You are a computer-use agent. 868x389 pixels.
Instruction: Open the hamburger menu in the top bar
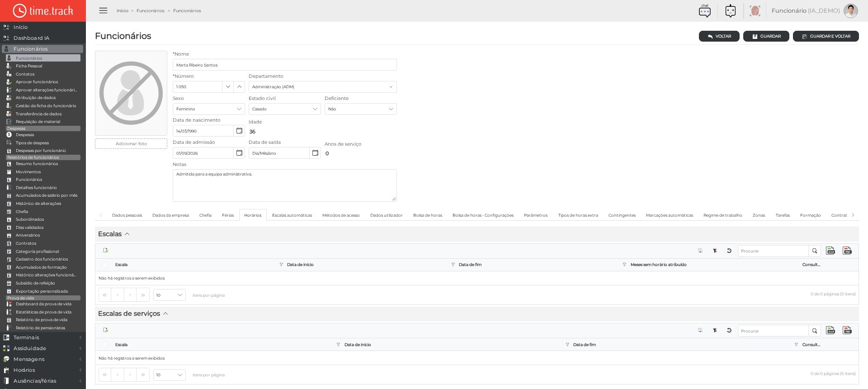point(103,10)
